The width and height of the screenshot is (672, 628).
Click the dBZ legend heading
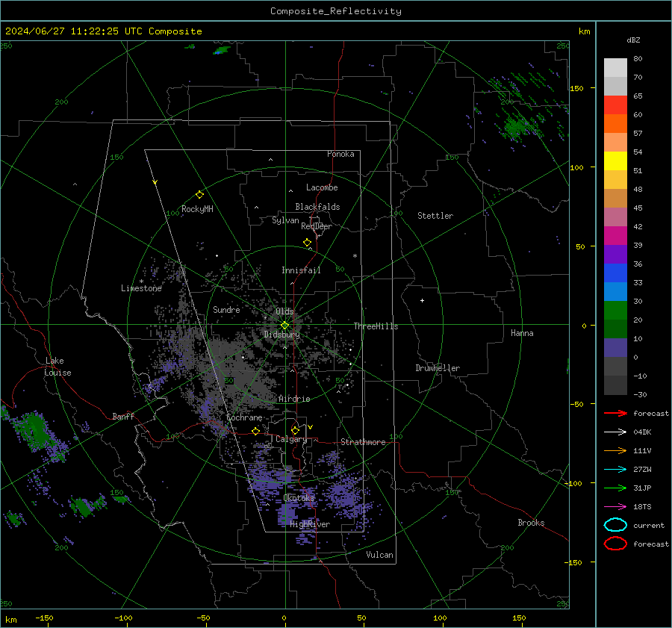pos(633,40)
